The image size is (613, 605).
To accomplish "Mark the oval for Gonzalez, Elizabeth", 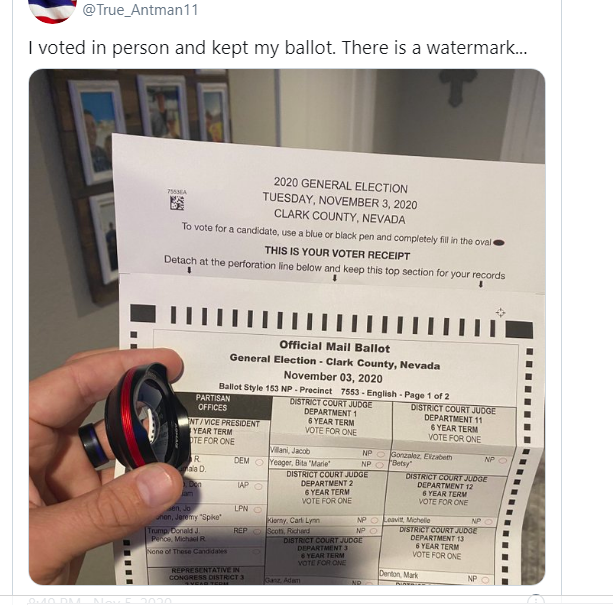I will 501,459.
